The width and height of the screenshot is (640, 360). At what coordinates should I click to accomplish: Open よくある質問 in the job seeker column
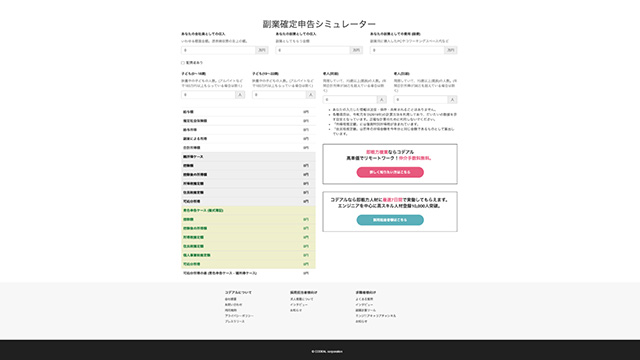[364, 299]
